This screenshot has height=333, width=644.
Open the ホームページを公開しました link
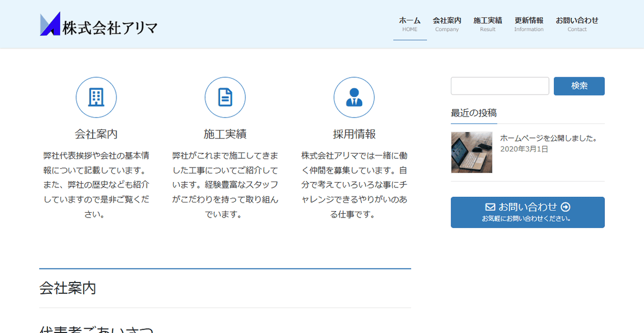coord(548,138)
